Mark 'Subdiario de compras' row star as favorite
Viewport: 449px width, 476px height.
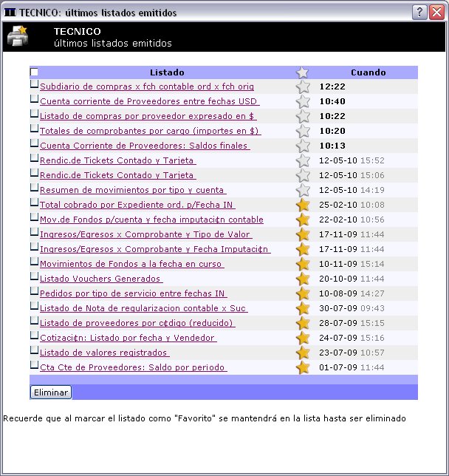click(303, 87)
